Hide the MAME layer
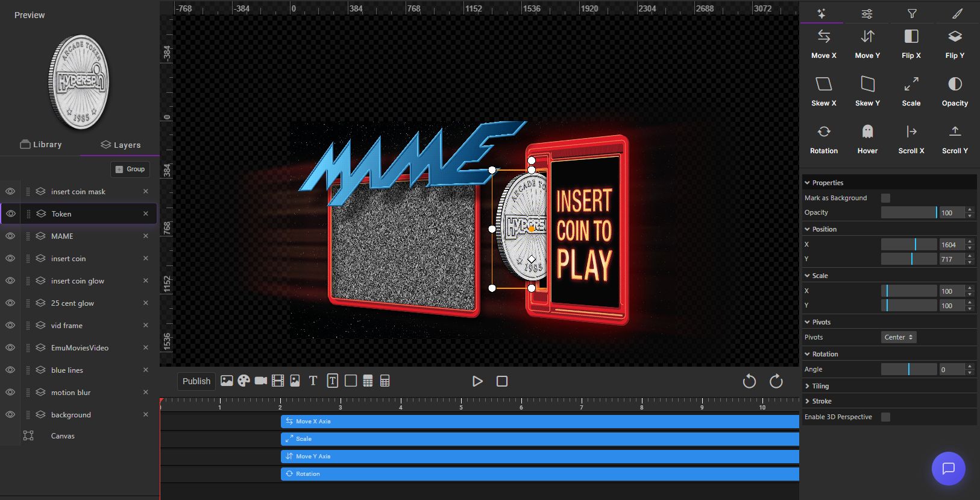The height and width of the screenshot is (500, 980). point(10,236)
